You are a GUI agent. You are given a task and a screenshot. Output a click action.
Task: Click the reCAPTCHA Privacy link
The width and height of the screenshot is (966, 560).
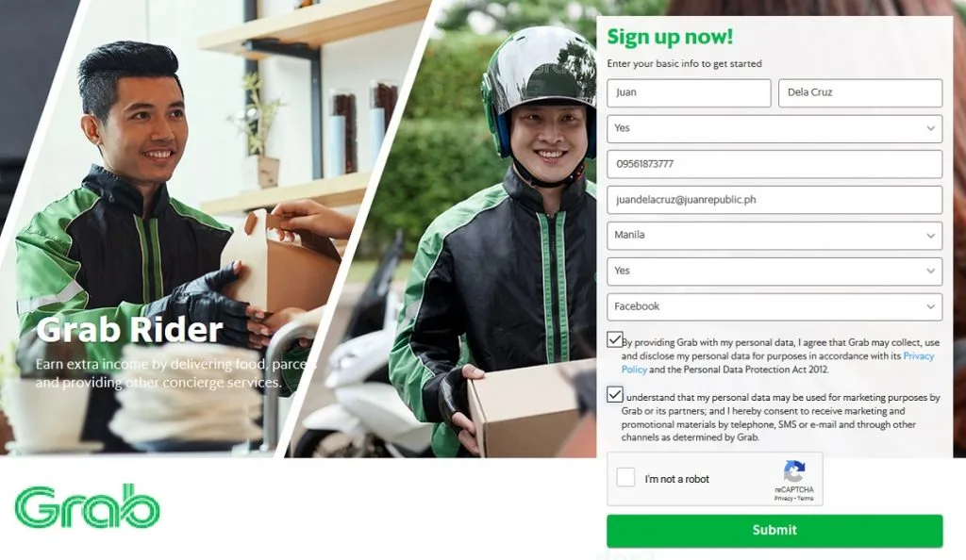tap(783, 499)
